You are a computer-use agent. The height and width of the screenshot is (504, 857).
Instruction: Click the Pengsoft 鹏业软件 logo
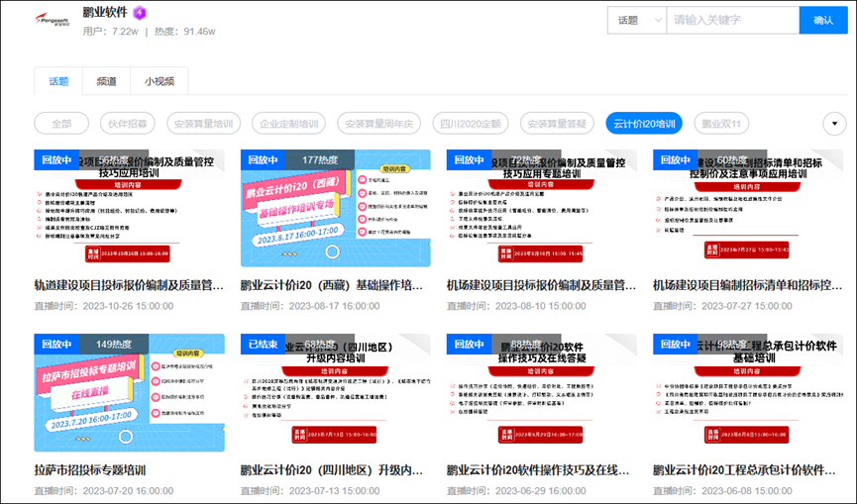coord(49,20)
